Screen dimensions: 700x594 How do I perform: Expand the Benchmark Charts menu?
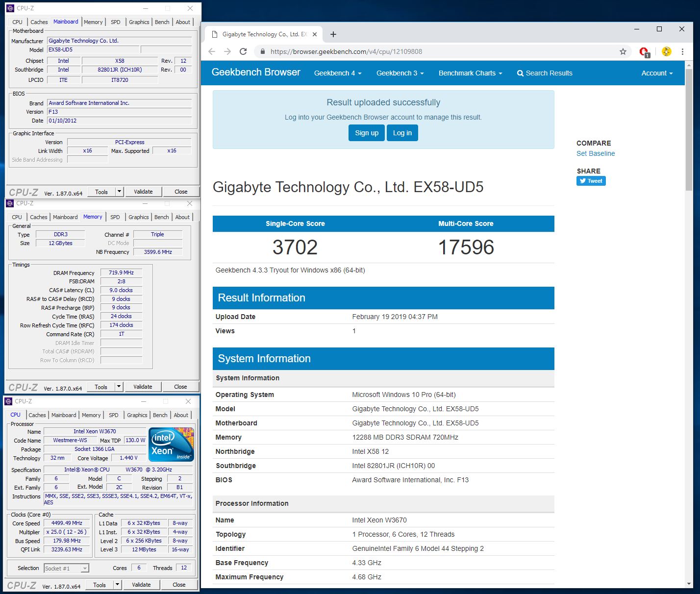471,73
